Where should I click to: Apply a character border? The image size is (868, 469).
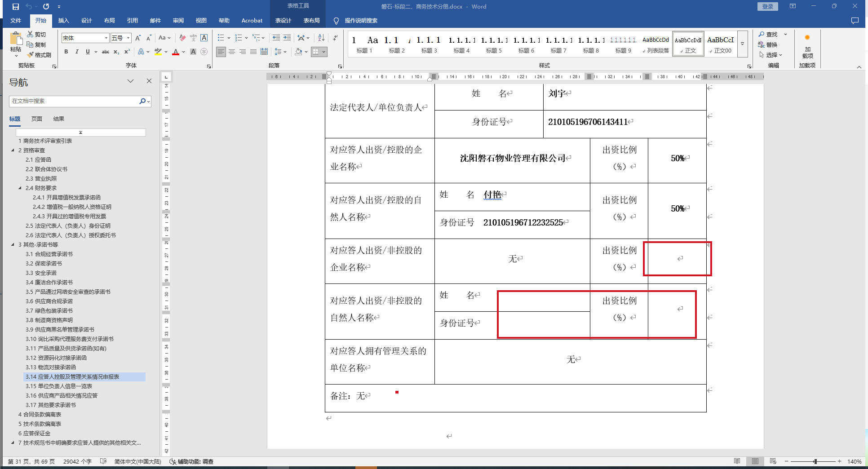click(x=204, y=38)
